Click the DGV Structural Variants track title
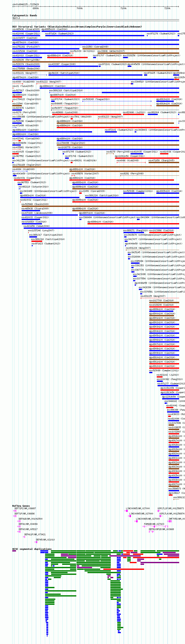Image resolution: width=185 pixels, height=644 pixels. click(77, 27)
